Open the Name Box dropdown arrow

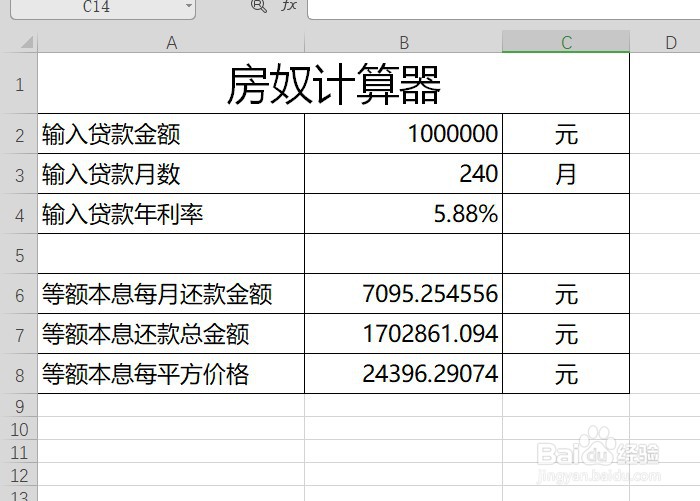click(189, 6)
